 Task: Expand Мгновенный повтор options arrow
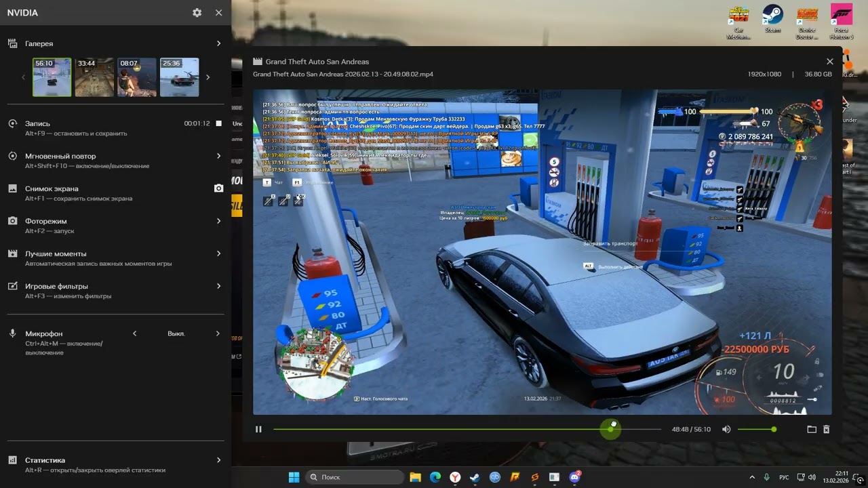pyautogui.click(x=218, y=156)
